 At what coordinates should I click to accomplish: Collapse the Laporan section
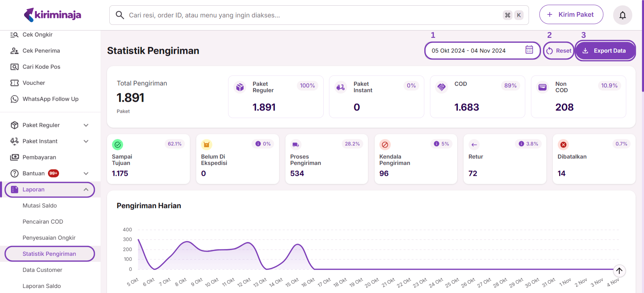click(x=86, y=190)
